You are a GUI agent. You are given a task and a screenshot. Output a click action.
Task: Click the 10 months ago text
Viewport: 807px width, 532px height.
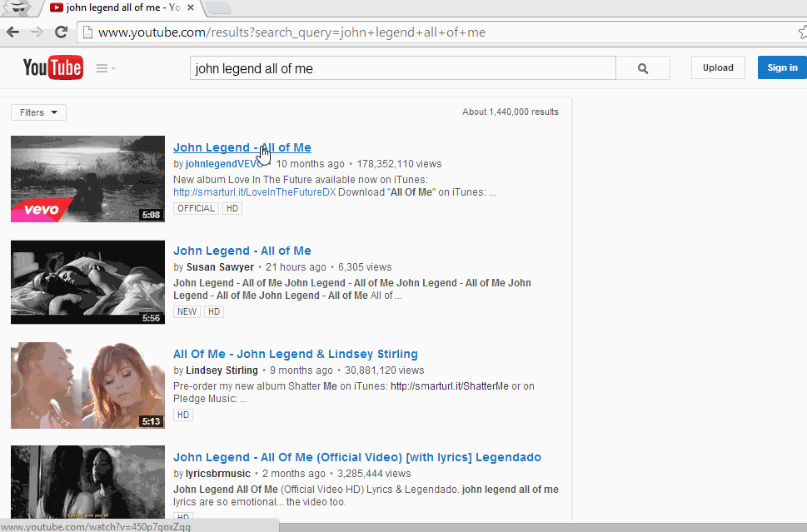310,164
